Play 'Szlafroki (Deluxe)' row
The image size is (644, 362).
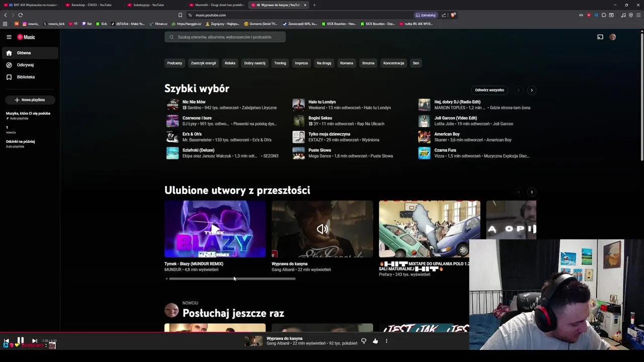coord(225,153)
